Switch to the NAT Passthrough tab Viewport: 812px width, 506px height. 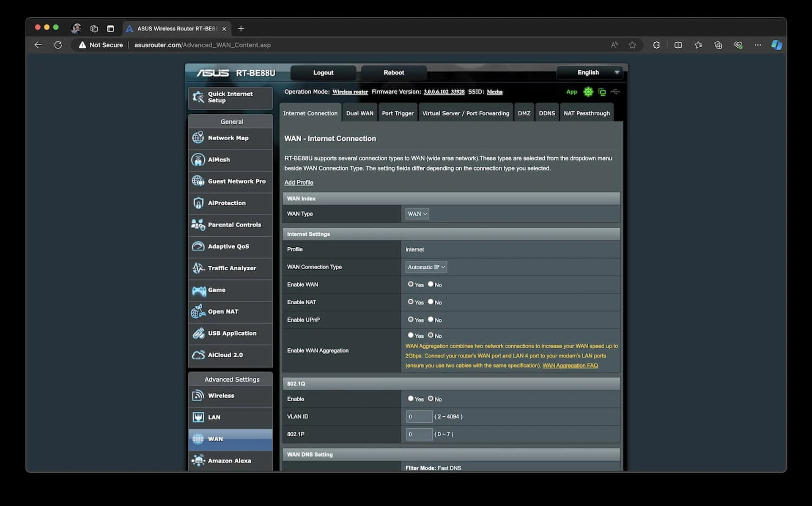587,113
